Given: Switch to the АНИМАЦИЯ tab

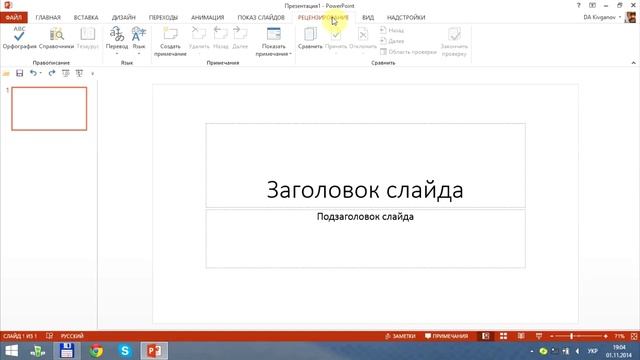Looking at the screenshot, I should [x=207, y=18].
